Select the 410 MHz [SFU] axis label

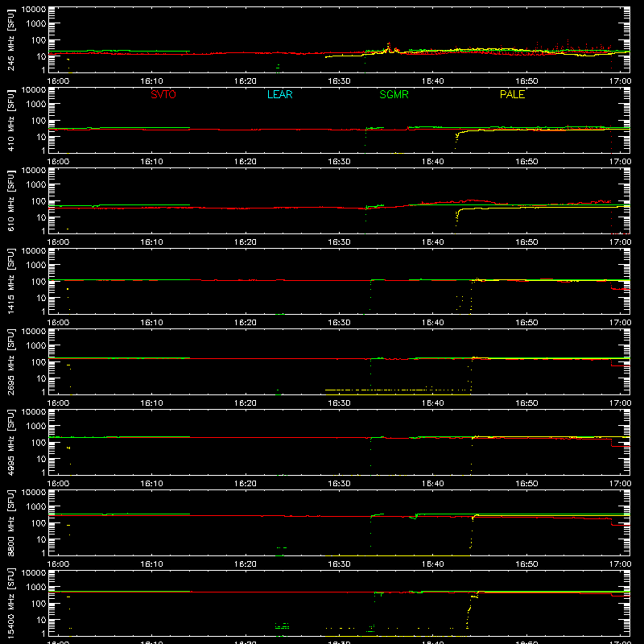[11, 120]
